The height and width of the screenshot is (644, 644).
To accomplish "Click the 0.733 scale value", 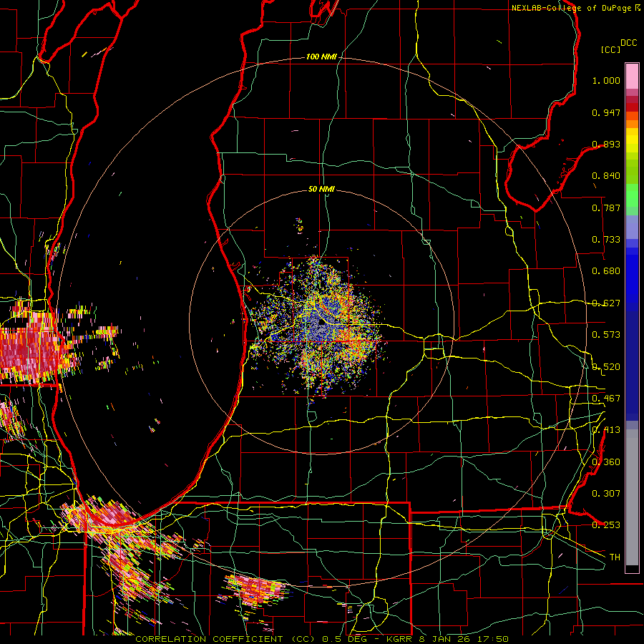I will (x=606, y=240).
